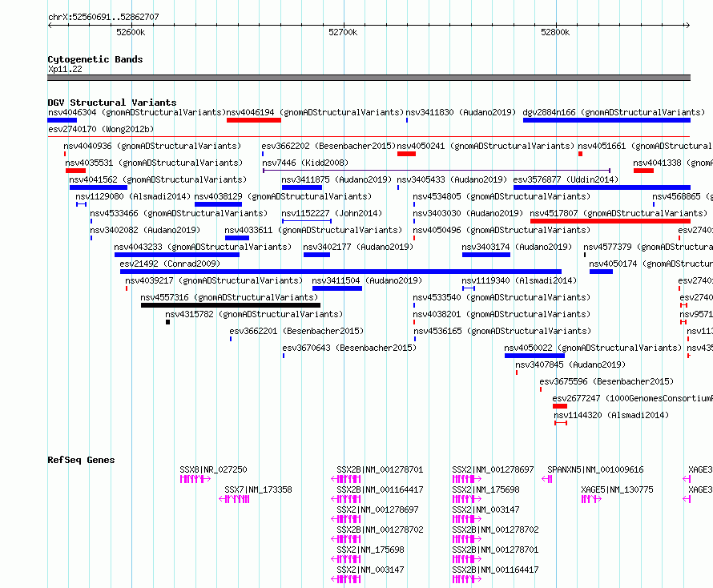Click the nsv3407845 (Audano2019) label
Image resolution: width=713 pixels, height=588 pixels.
(570, 364)
